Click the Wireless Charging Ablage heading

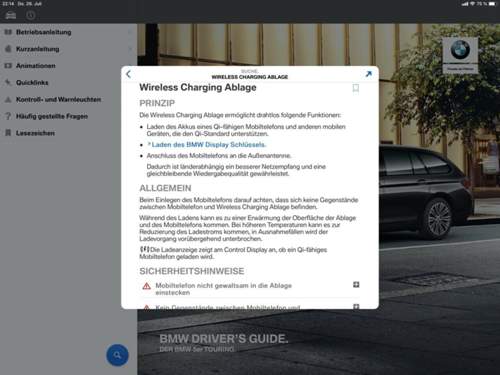[x=198, y=87]
